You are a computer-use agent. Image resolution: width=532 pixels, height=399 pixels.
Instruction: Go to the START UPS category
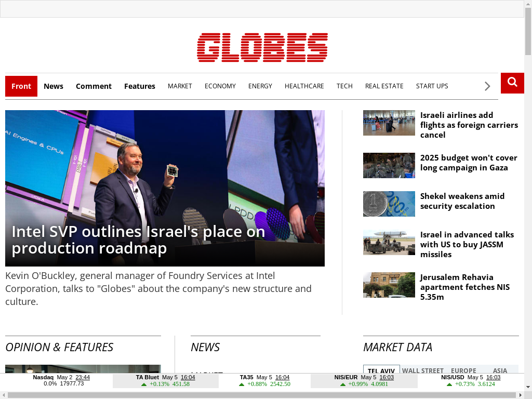tap(432, 86)
